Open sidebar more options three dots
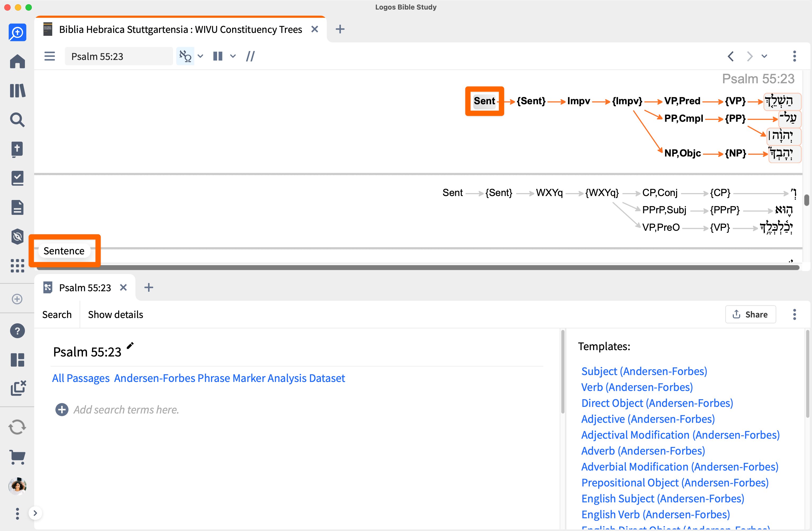The height and width of the screenshot is (531, 812). [x=17, y=513]
